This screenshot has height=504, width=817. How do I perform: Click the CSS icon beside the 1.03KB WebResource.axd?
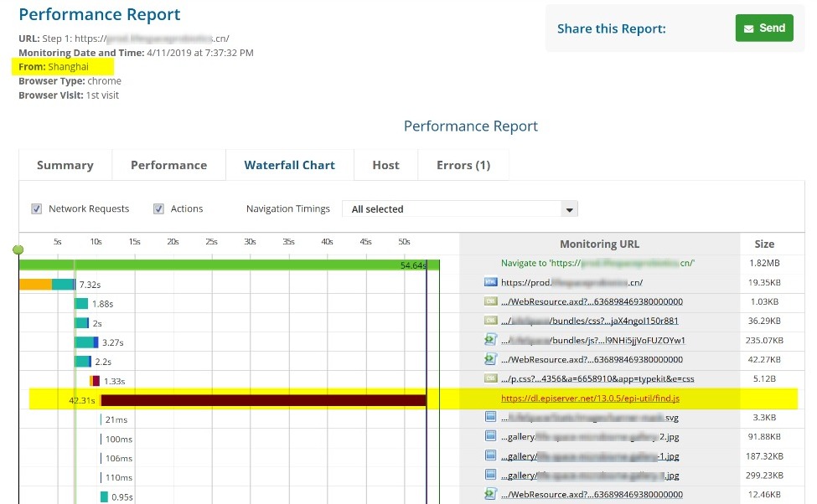(491, 301)
